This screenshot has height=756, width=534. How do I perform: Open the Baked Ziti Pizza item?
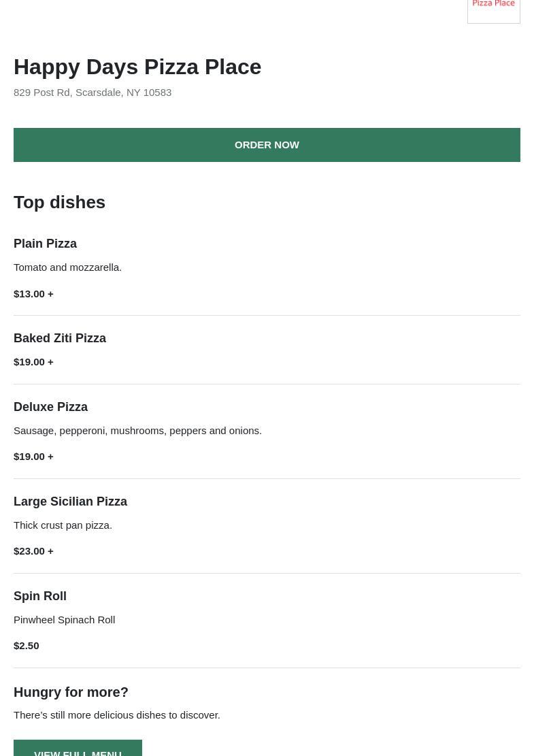click(x=60, y=338)
